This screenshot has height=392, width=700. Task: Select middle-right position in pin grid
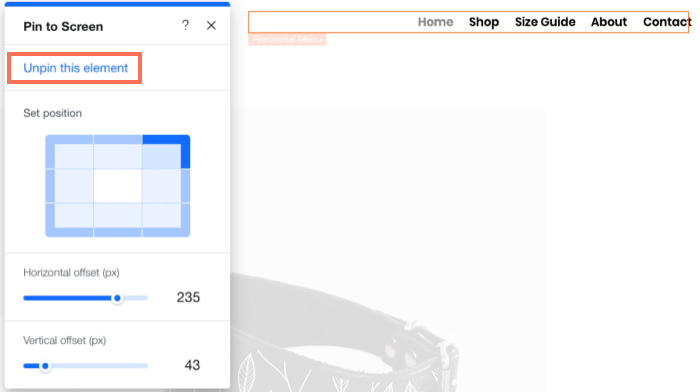(x=166, y=186)
